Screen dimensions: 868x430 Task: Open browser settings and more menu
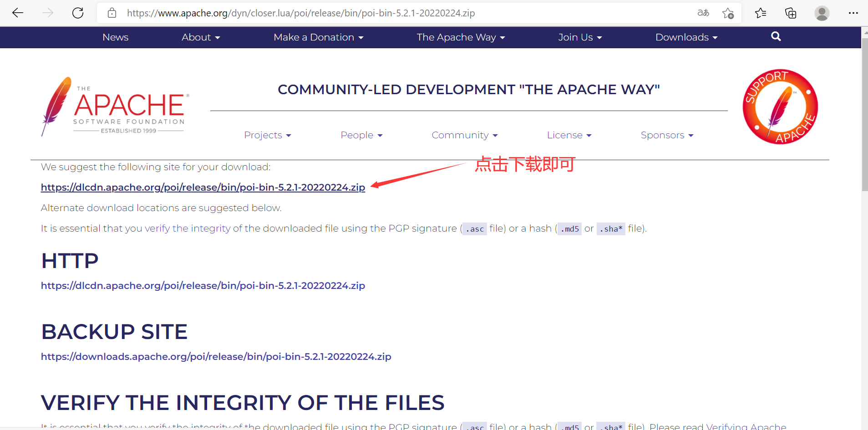[x=853, y=13]
